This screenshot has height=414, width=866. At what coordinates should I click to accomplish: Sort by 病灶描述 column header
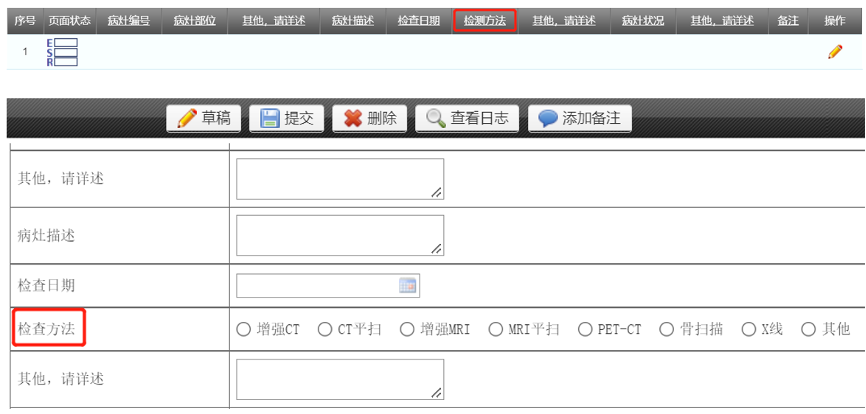(353, 21)
